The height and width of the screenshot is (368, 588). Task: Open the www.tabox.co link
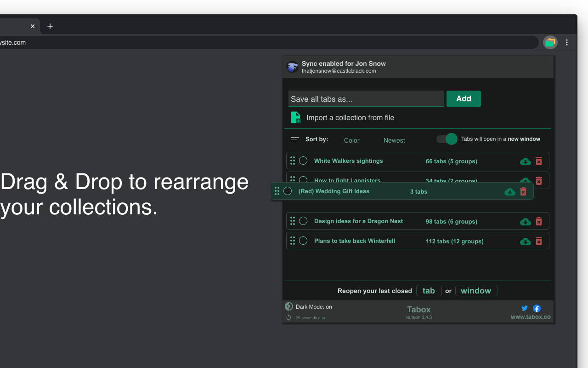[530, 316]
